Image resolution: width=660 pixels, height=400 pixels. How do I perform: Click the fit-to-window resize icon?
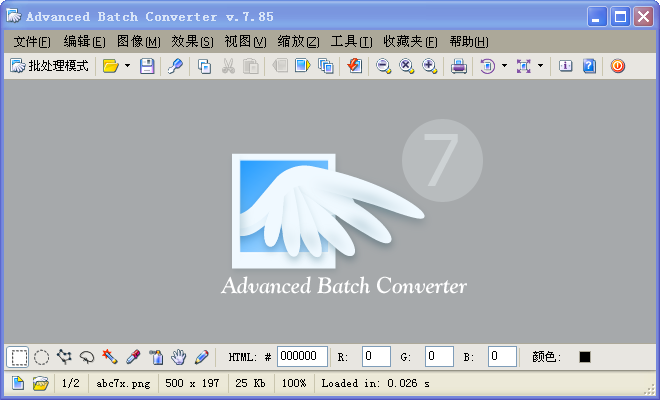click(523, 66)
